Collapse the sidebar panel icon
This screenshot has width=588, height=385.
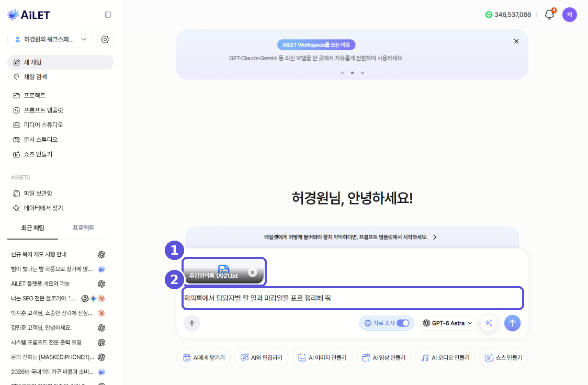pos(108,15)
